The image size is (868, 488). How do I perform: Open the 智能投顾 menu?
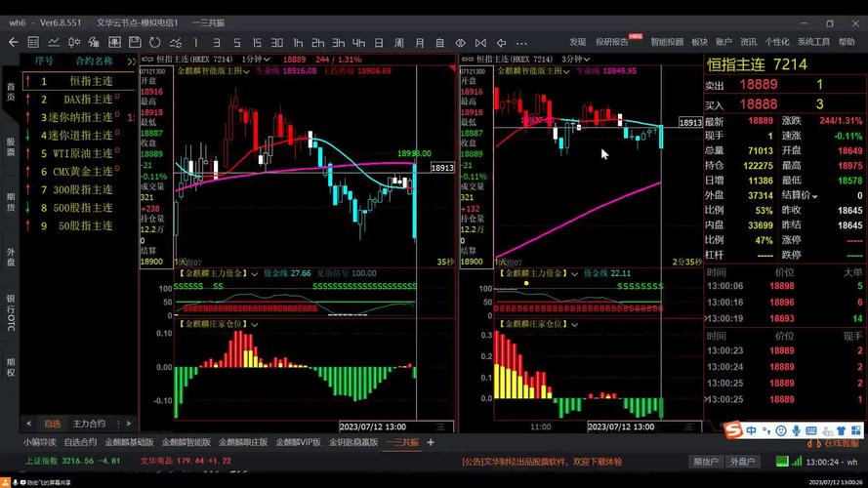tap(667, 42)
